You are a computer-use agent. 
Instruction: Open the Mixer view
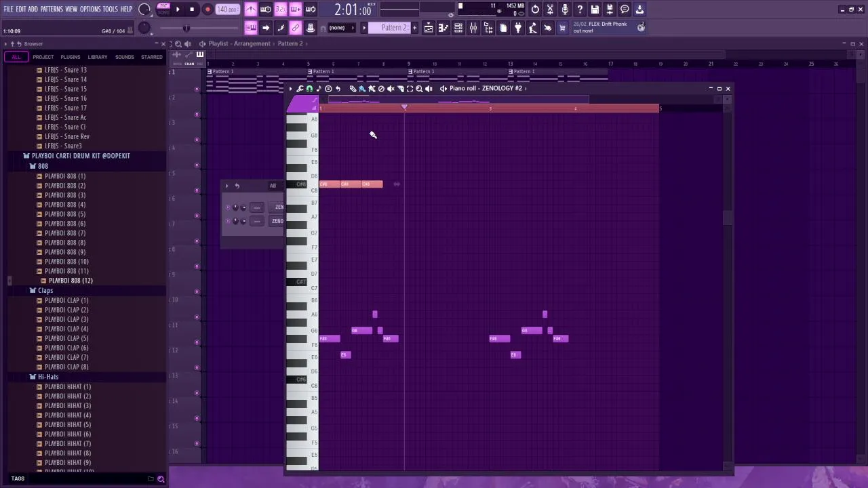(x=473, y=28)
